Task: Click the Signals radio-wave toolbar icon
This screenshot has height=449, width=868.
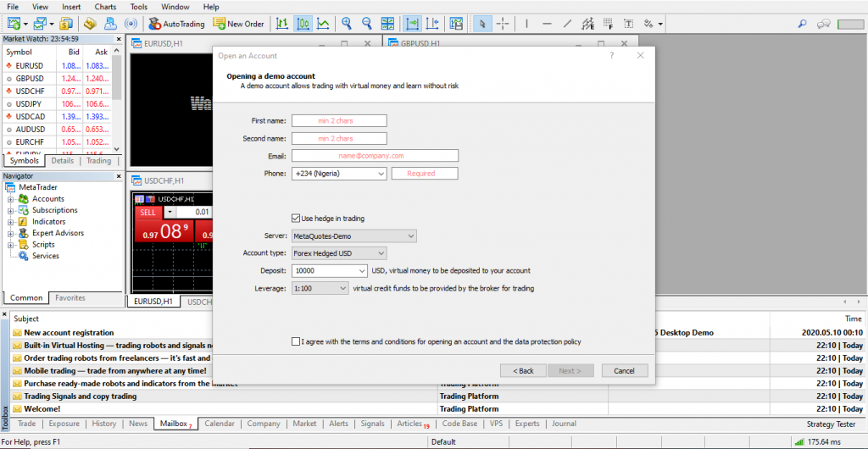Action: click(x=131, y=24)
